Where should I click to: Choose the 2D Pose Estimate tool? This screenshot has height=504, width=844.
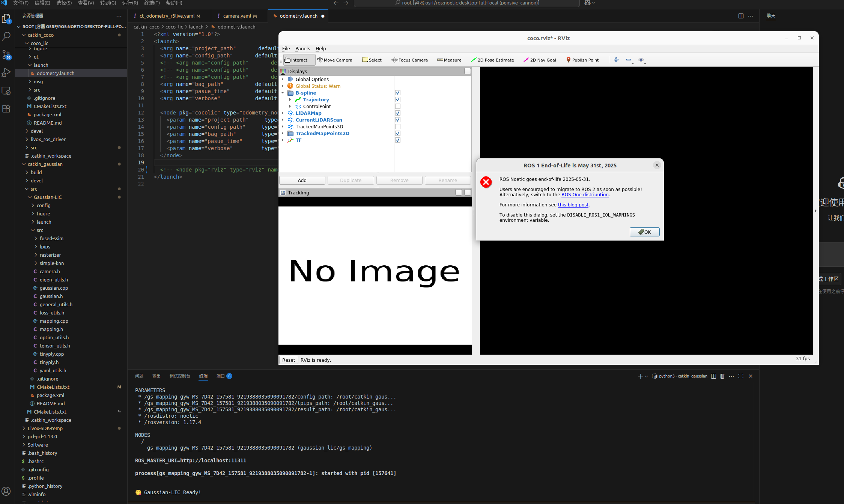492,60
